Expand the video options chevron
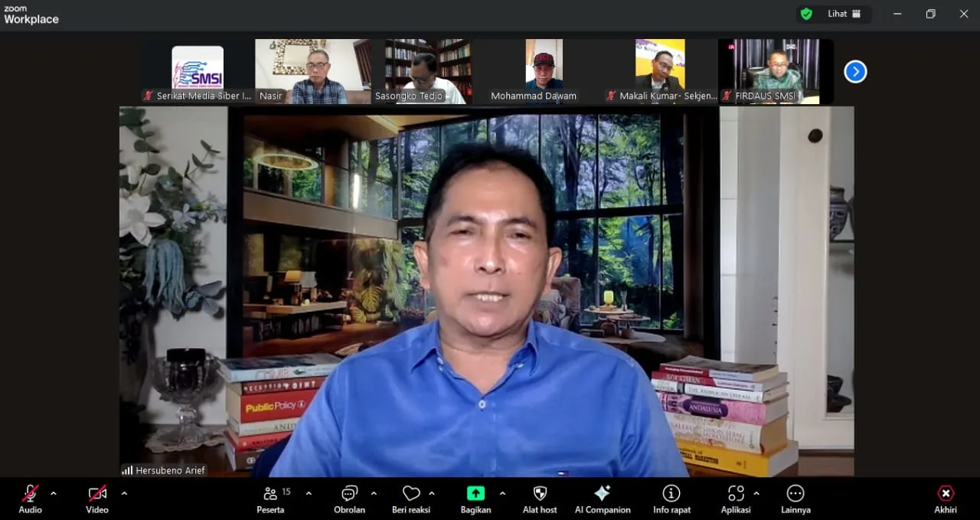 (124, 493)
